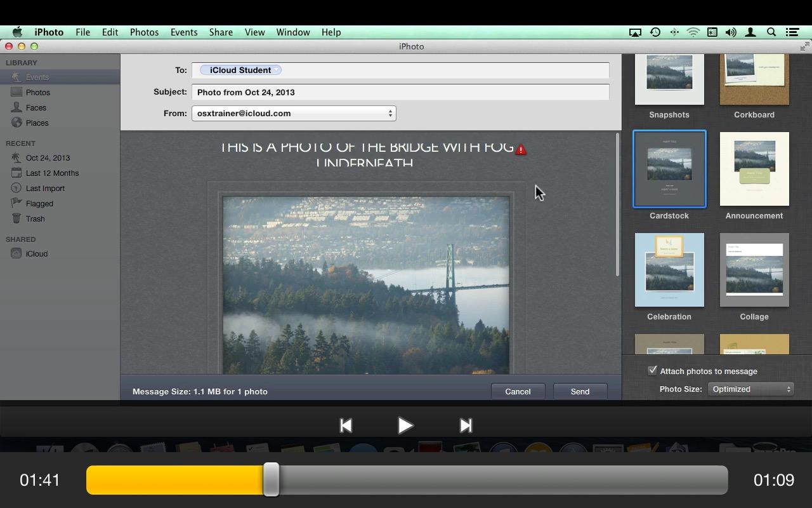
Task: Choose the Cardstock email theme
Action: coord(669,169)
